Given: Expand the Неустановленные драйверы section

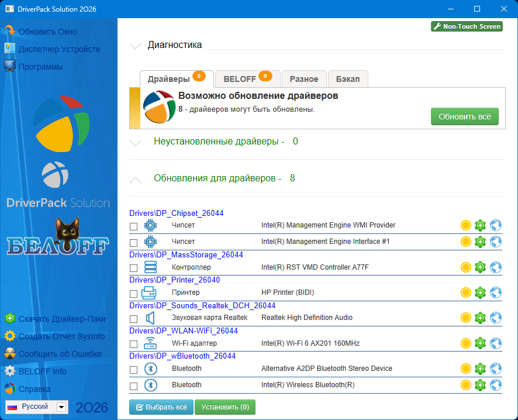Looking at the screenshot, I should point(135,143).
